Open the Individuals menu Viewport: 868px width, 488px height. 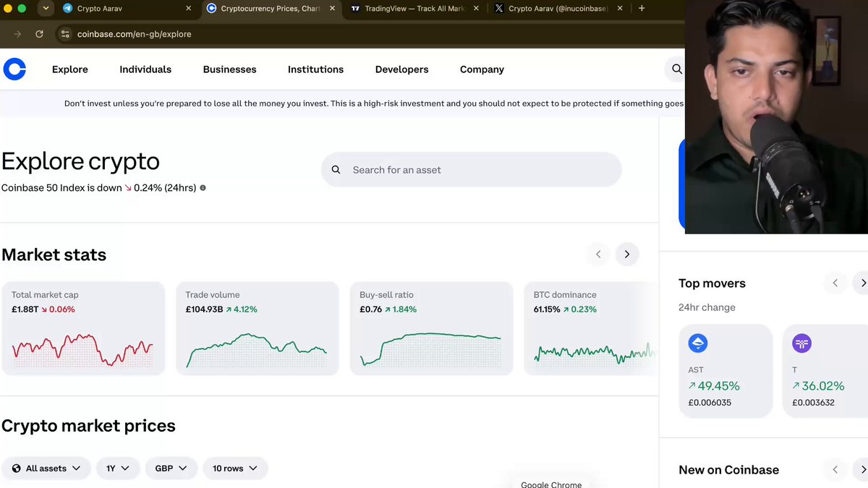pos(145,69)
